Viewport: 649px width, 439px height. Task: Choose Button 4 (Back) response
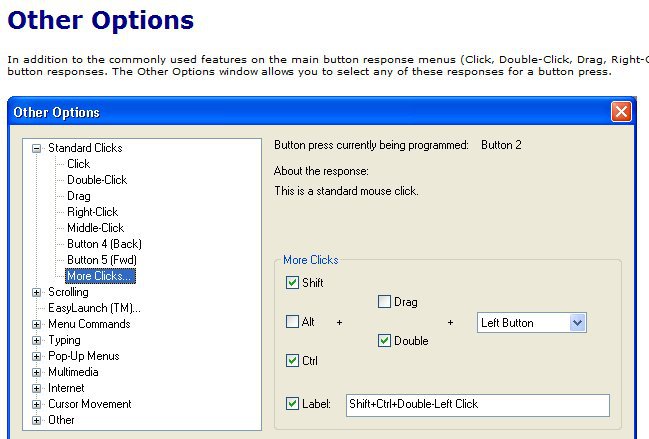[x=104, y=244]
